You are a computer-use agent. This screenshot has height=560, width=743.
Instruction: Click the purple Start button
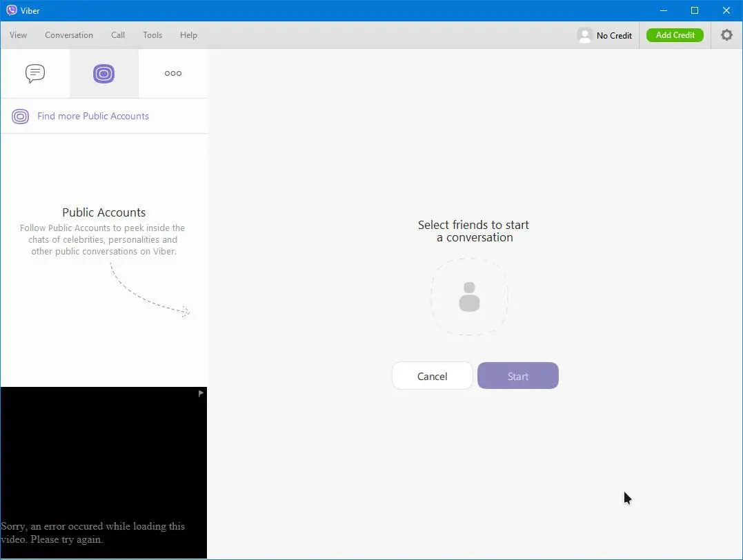(518, 376)
